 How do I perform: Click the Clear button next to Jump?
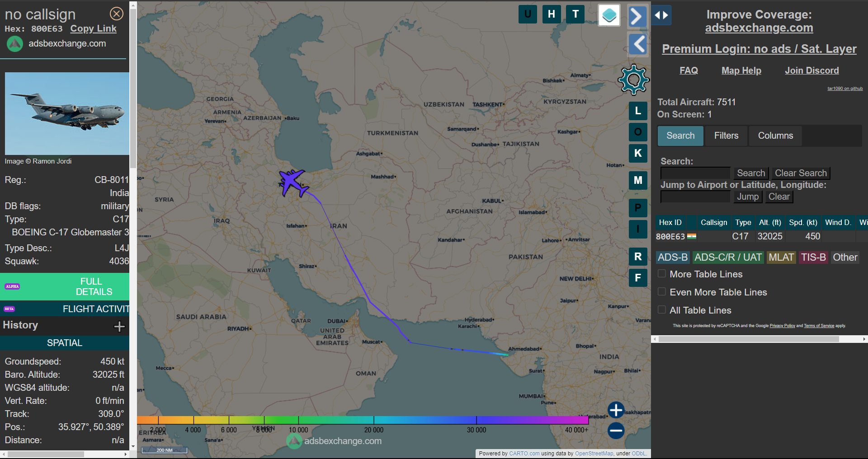tap(779, 197)
